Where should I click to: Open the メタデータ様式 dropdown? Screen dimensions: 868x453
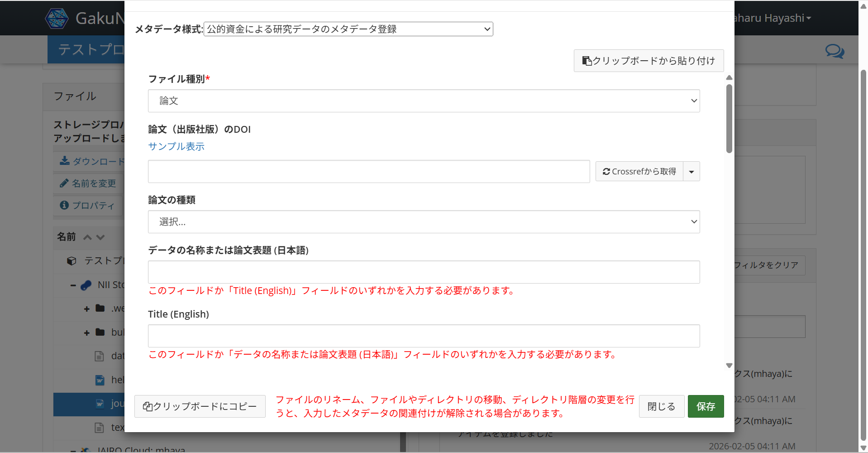pos(348,29)
